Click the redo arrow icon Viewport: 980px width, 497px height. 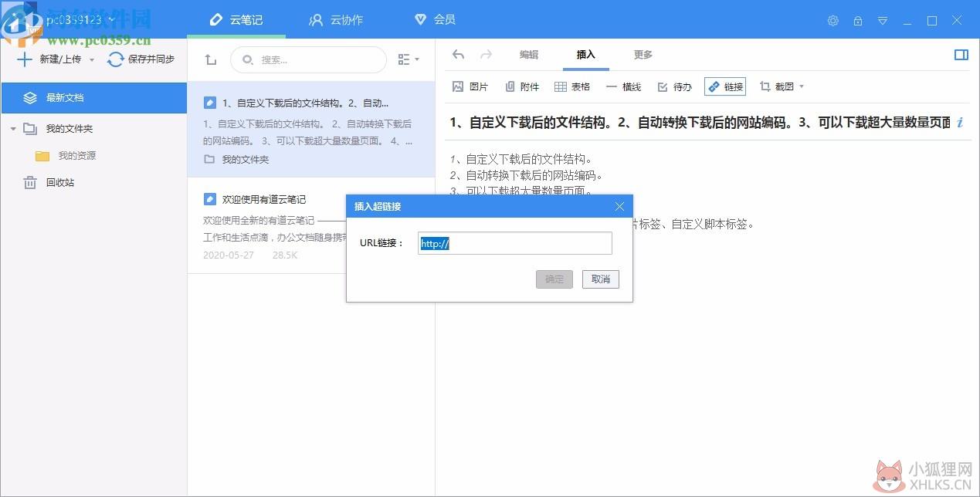[x=486, y=55]
